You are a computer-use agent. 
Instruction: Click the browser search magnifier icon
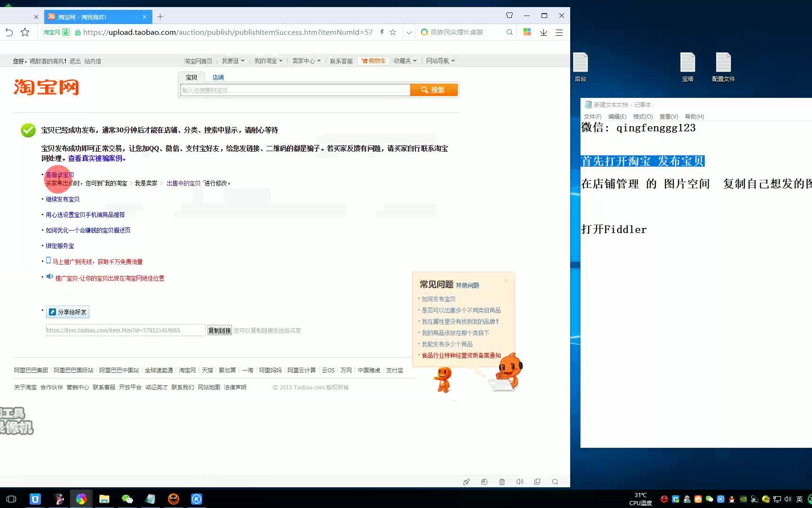(509, 32)
